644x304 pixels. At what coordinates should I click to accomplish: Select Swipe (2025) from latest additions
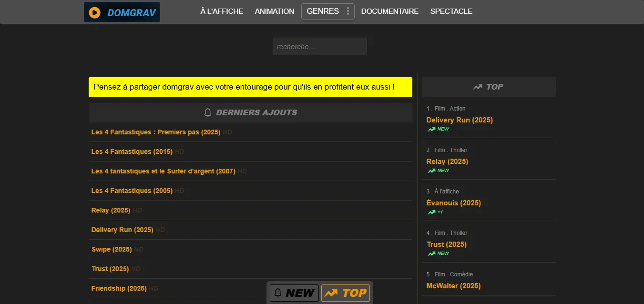point(112,249)
